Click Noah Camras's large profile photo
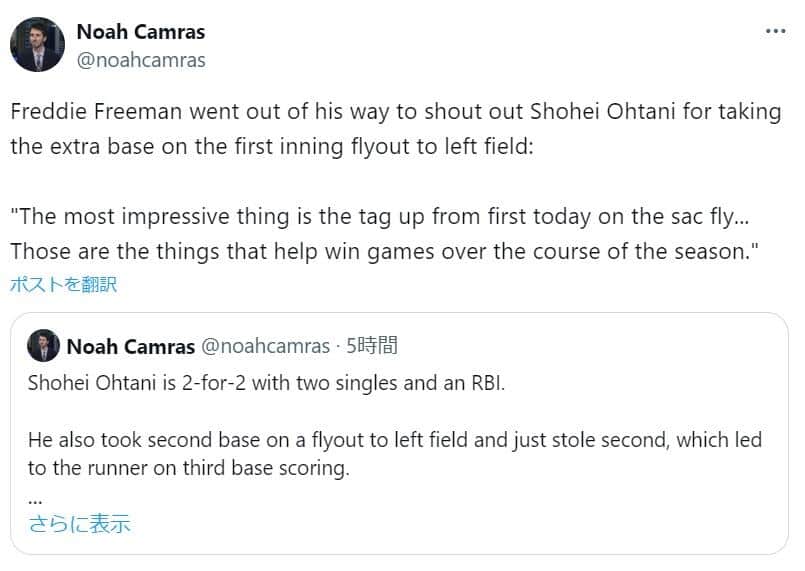The width and height of the screenshot is (805, 571). (x=38, y=45)
